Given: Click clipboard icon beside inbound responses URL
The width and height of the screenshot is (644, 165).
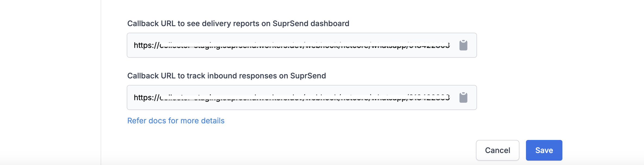Looking at the screenshot, I should (463, 97).
